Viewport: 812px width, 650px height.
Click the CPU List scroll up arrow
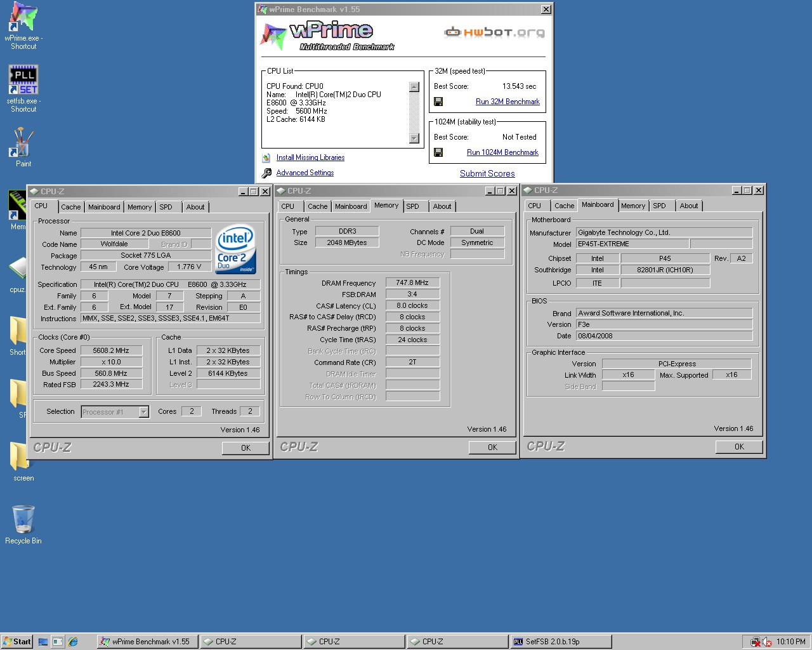point(414,87)
